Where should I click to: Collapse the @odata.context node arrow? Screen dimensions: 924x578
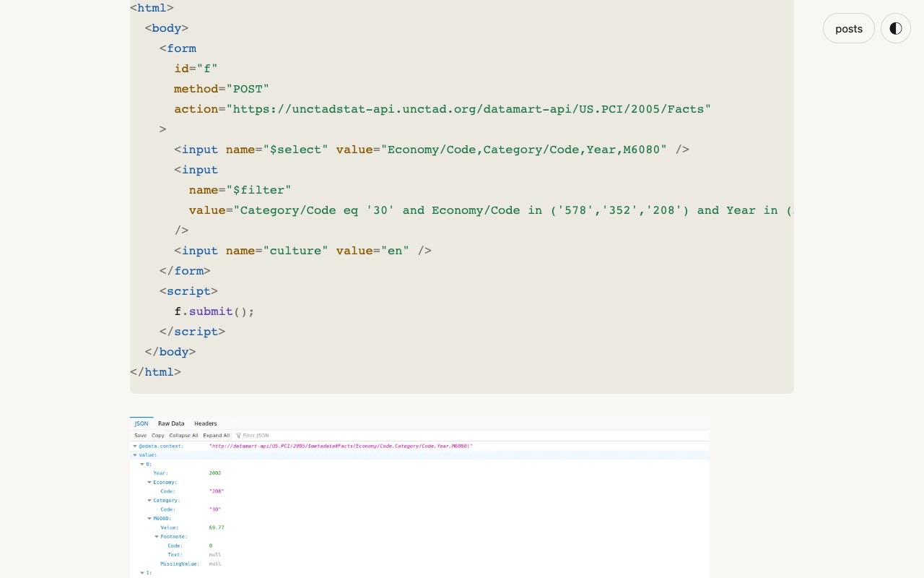coord(135,447)
